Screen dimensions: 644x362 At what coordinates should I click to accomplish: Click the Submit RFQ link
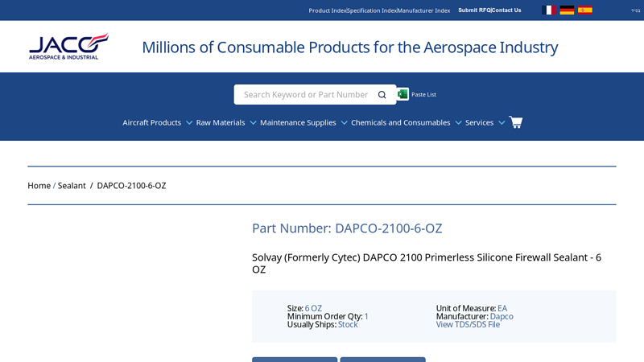(474, 10)
